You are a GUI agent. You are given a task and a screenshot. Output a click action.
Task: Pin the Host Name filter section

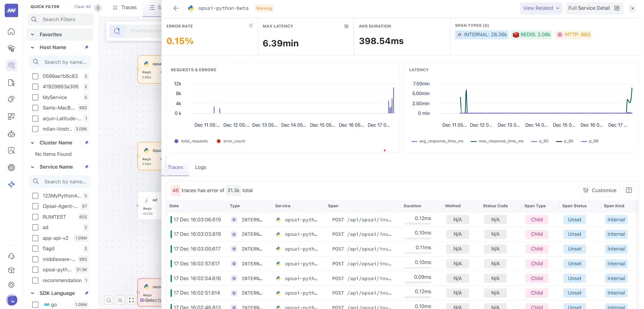pos(87,47)
